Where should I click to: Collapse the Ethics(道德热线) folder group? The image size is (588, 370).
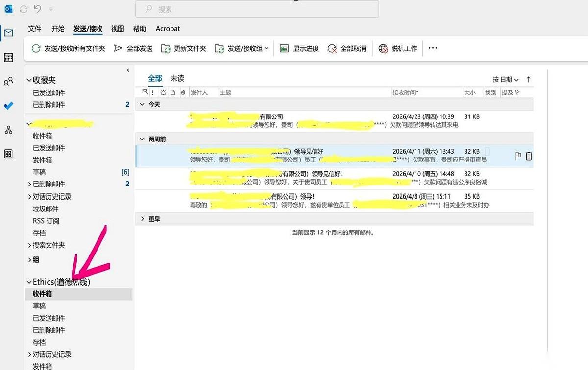pyautogui.click(x=29, y=282)
